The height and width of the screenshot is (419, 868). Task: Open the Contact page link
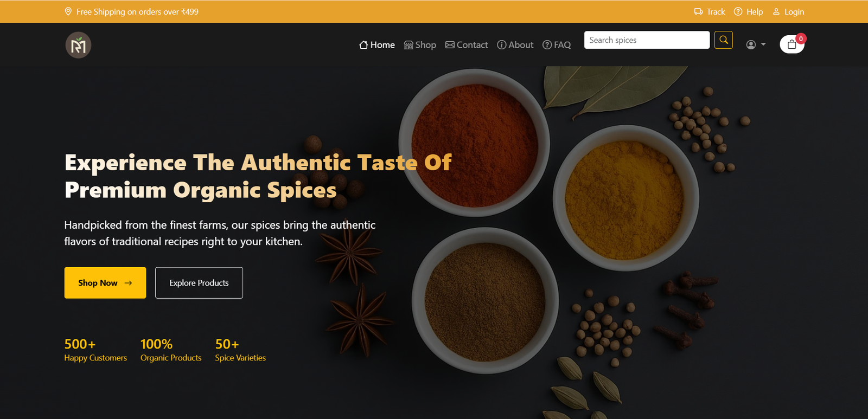[467, 45]
